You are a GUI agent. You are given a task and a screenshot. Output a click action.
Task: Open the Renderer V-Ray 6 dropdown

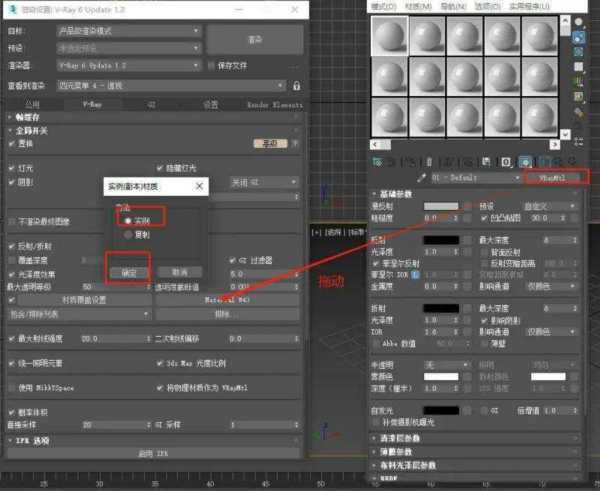point(129,65)
